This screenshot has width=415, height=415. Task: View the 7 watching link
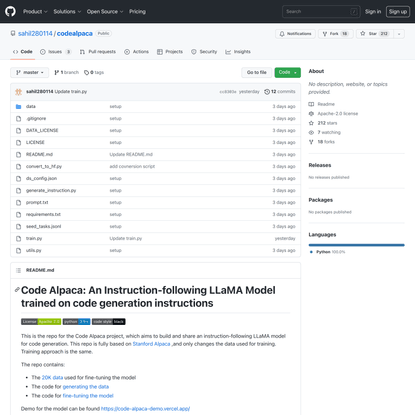coord(325,132)
